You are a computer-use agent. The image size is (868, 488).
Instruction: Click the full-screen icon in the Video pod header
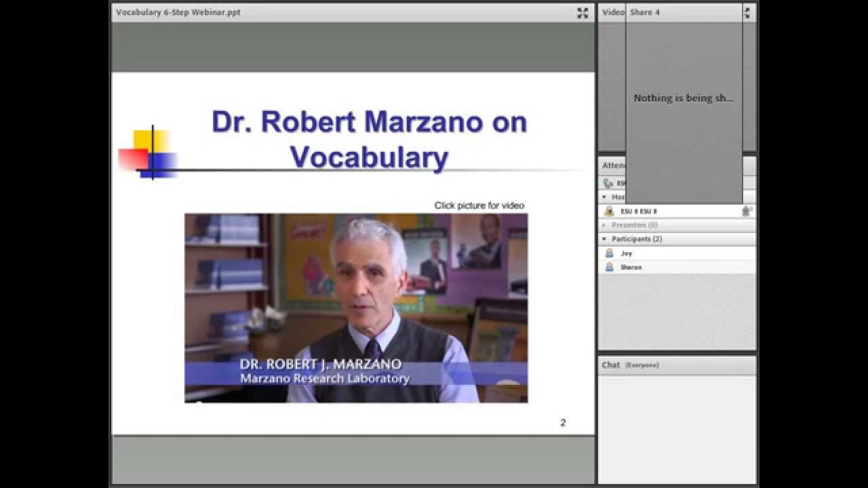tap(747, 13)
